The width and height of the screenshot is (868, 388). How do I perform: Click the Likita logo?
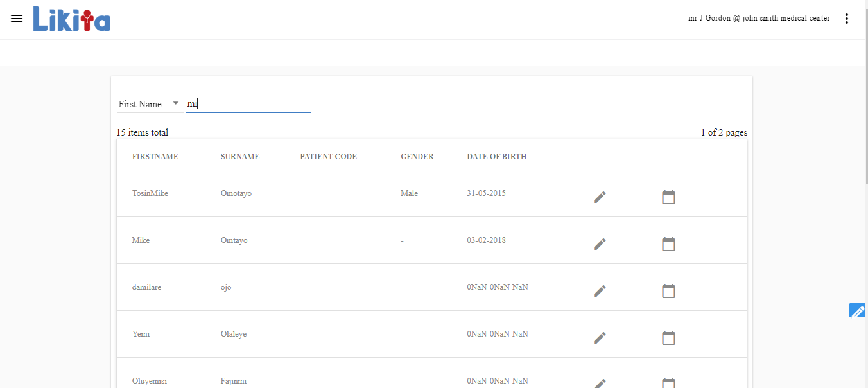coord(72,19)
